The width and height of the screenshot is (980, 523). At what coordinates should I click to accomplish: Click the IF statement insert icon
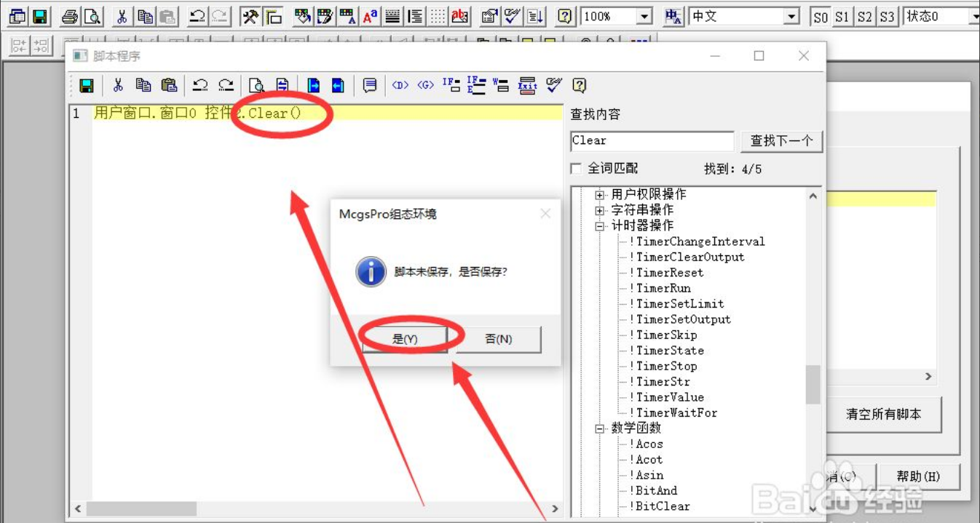pos(451,86)
